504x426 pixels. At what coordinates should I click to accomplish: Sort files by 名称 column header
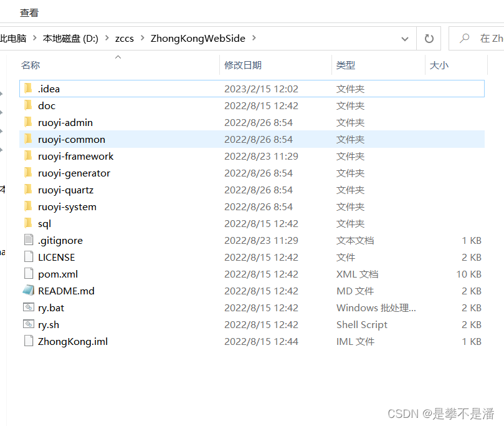pyautogui.click(x=31, y=65)
